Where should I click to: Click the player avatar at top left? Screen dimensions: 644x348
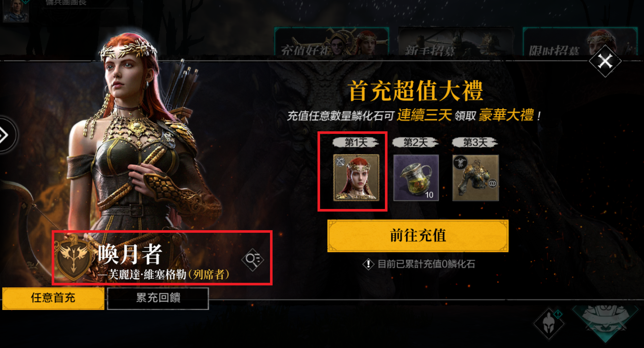click(x=16, y=11)
